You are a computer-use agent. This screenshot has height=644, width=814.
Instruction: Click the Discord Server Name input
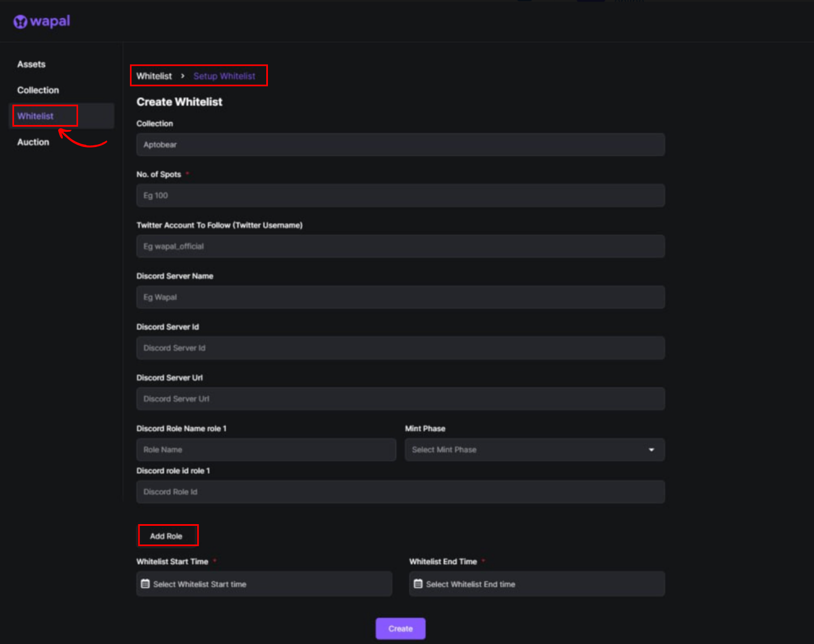coord(400,297)
